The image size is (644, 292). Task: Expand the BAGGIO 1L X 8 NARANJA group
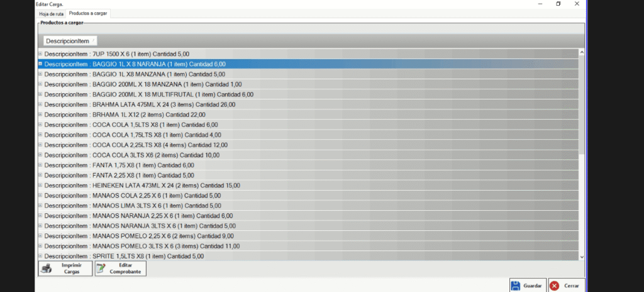tap(40, 64)
